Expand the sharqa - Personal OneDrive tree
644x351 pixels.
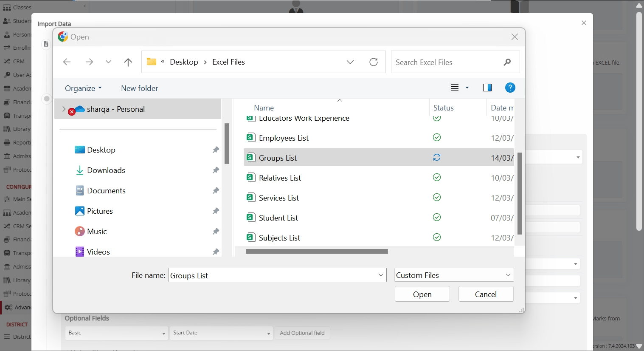click(x=64, y=109)
